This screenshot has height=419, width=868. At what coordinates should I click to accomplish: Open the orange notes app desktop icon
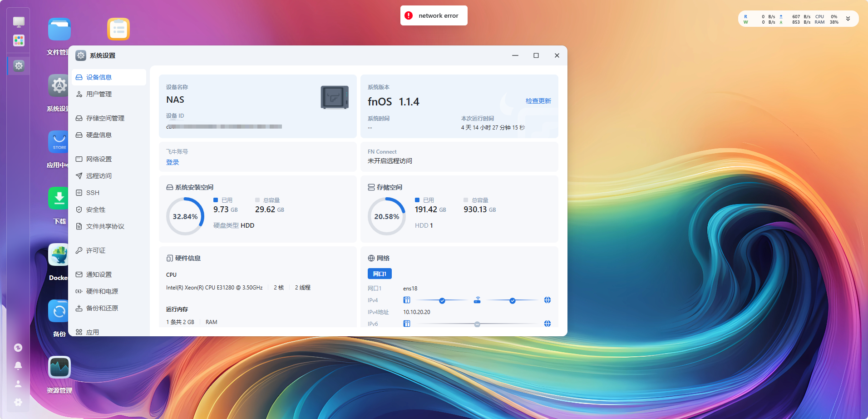pyautogui.click(x=118, y=30)
